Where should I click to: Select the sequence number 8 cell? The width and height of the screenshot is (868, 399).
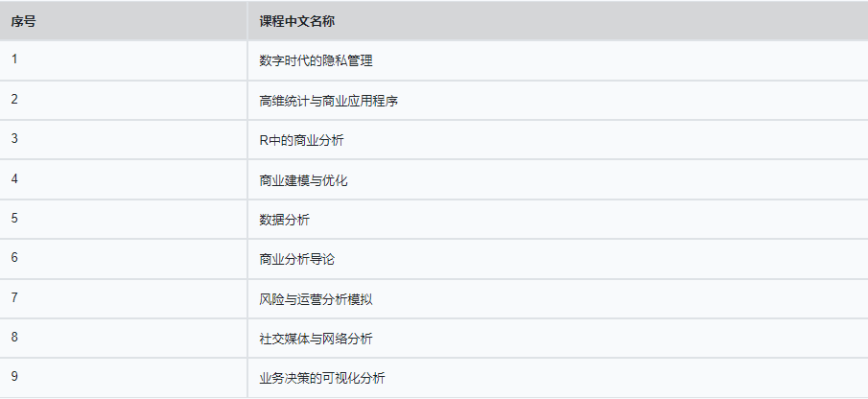(x=14, y=338)
